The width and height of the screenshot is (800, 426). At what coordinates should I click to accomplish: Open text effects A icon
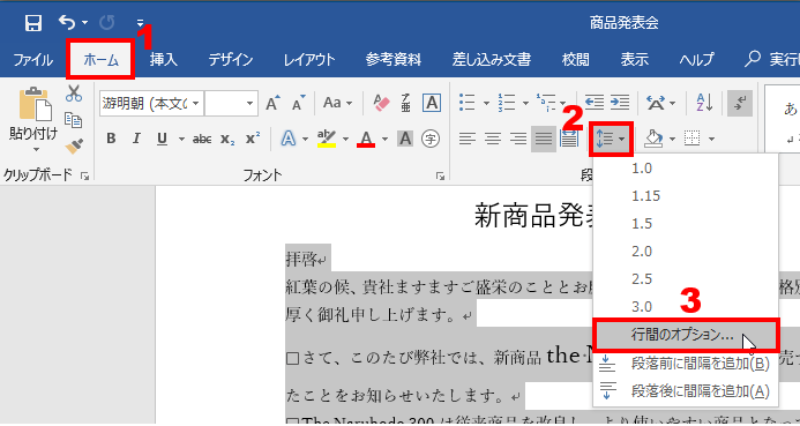click(289, 139)
